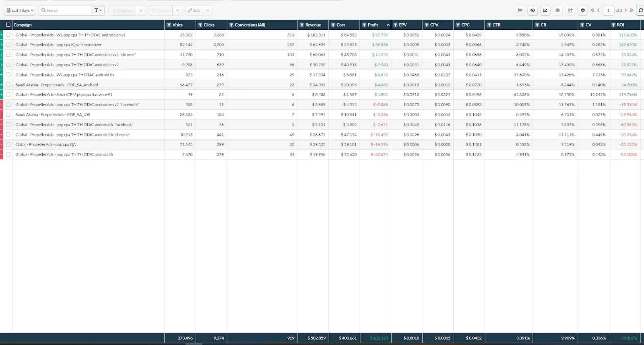This screenshot has width=644, height=345.
Task: Open settings gear icon in toolbar
Action: [x=582, y=10]
